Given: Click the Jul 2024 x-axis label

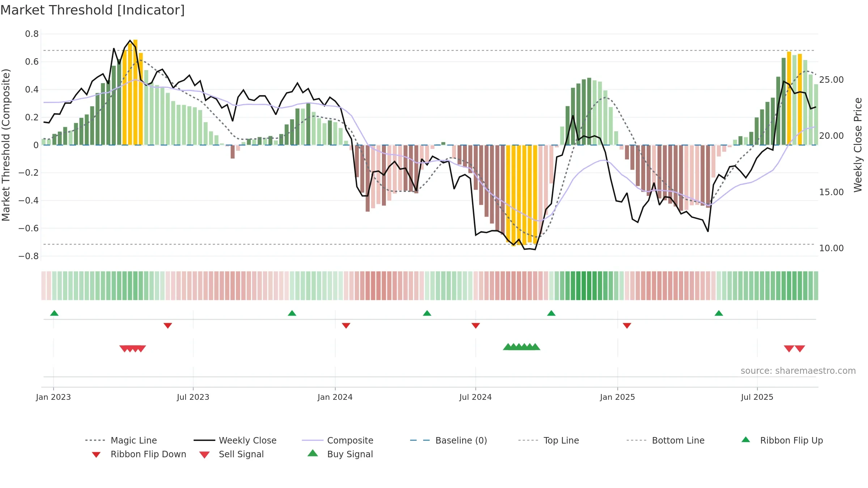Looking at the screenshot, I should pyautogui.click(x=476, y=397).
